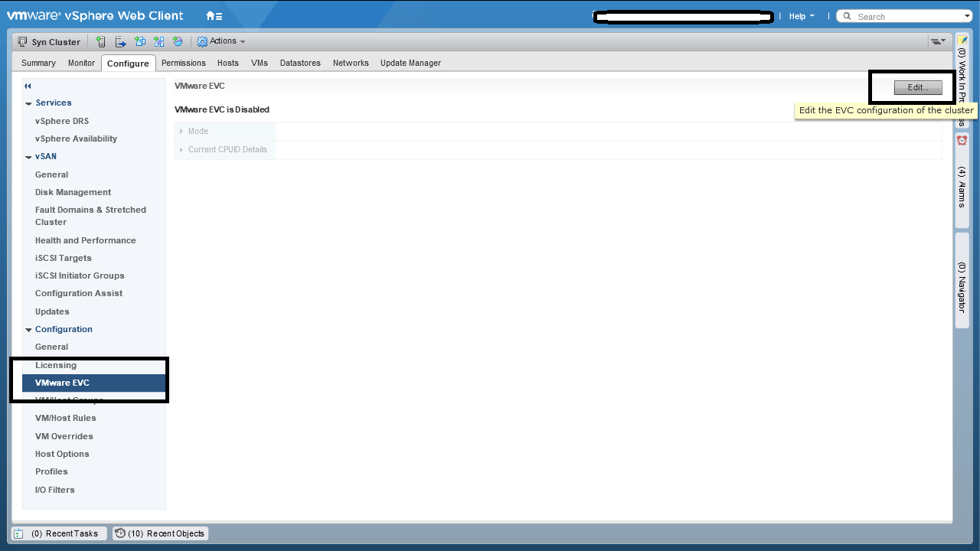Image resolution: width=980 pixels, height=551 pixels.
Task: Open Disk Management settings
Action: (x=73, y=192)
